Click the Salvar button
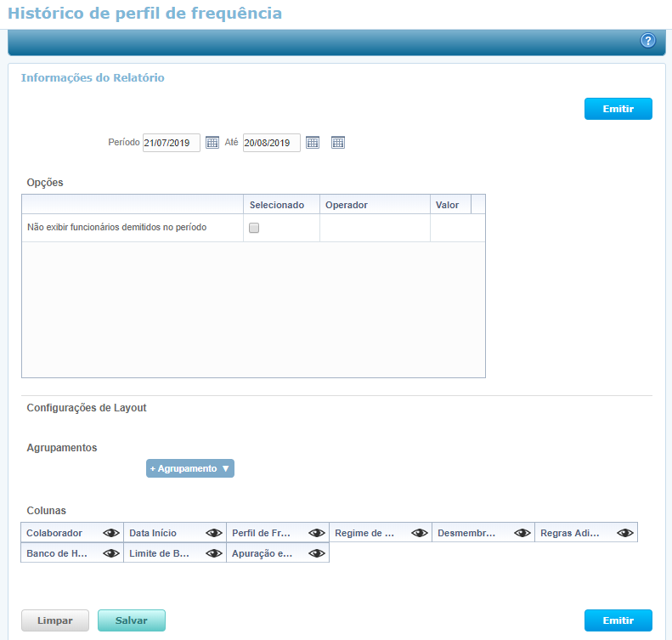The image size is (672, 640). click(x=132, y=620)
